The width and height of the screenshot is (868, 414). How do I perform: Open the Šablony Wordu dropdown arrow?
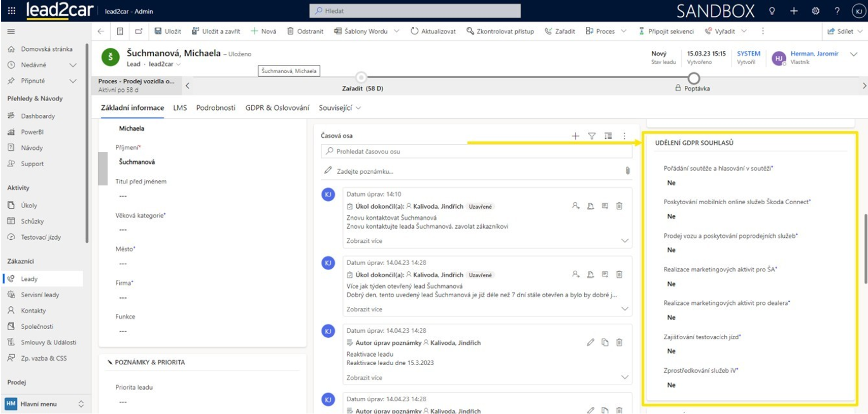396,31
